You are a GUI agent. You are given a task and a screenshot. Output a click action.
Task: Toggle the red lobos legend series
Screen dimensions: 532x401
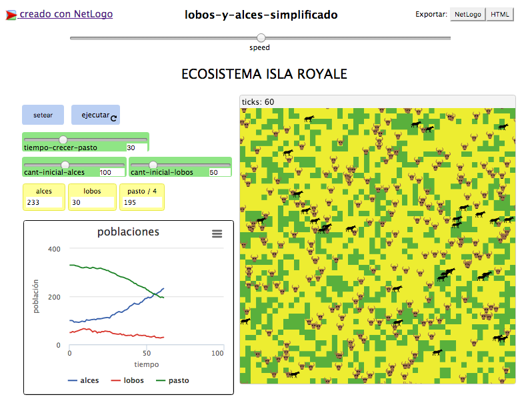129,380
